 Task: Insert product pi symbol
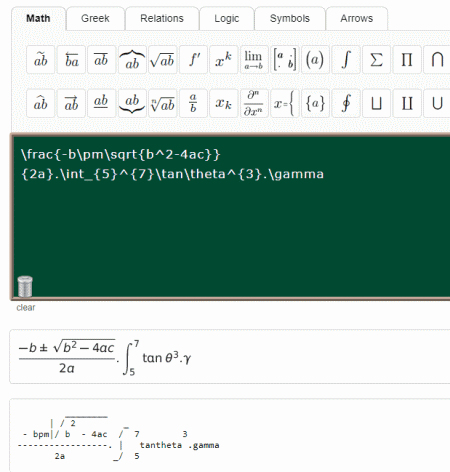(407, 60)
